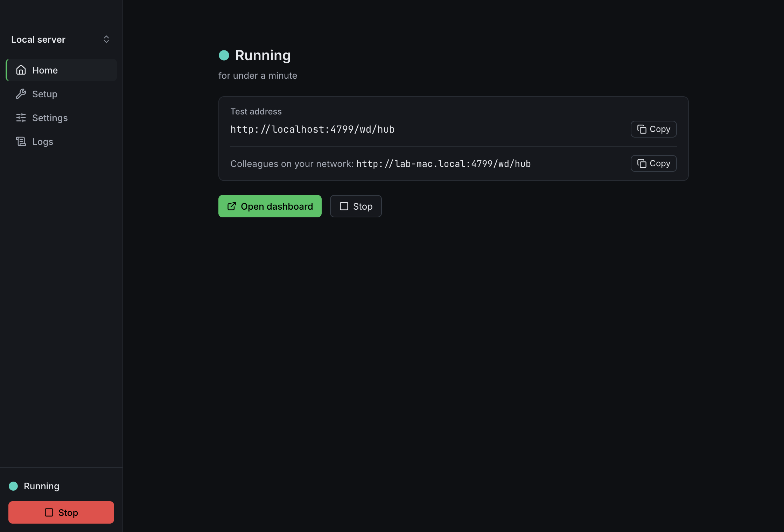Select the http://lab-mac.local:4799/wd/hub address text
Image resolution: width=784 pixels, height=532 pixels.
[x=443, y=164]
